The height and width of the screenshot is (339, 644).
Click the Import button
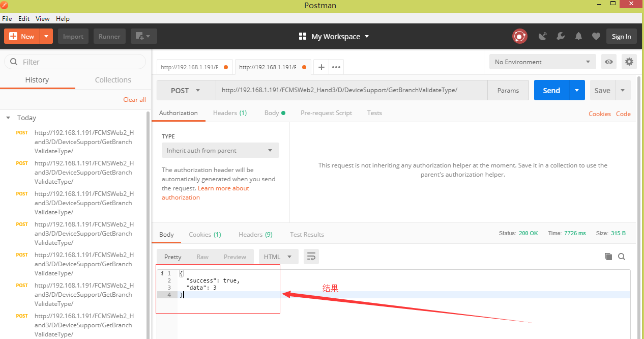click(73, 36)
